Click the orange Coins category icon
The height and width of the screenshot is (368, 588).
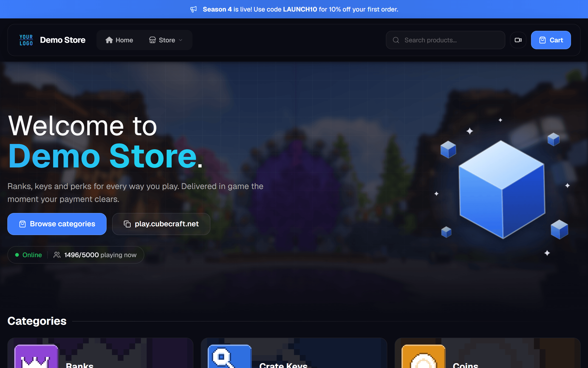pyautogui.click(x=423, y=356)
